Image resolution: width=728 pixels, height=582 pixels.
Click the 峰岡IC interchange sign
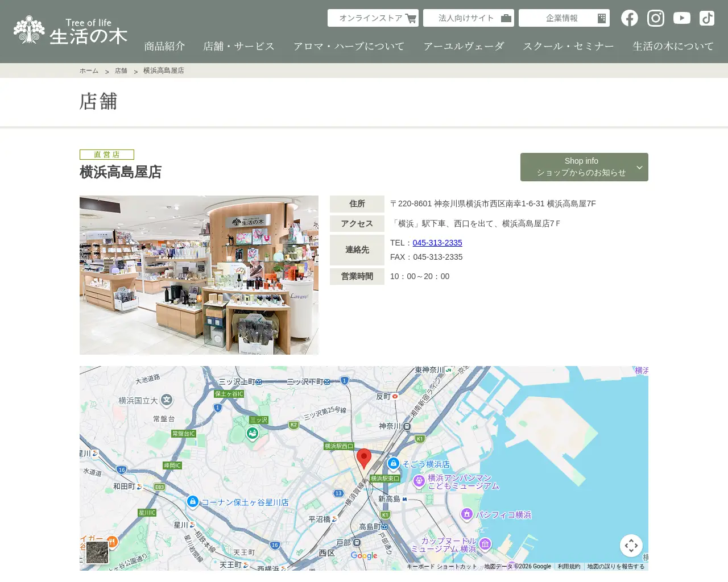[x=172, y=465]
